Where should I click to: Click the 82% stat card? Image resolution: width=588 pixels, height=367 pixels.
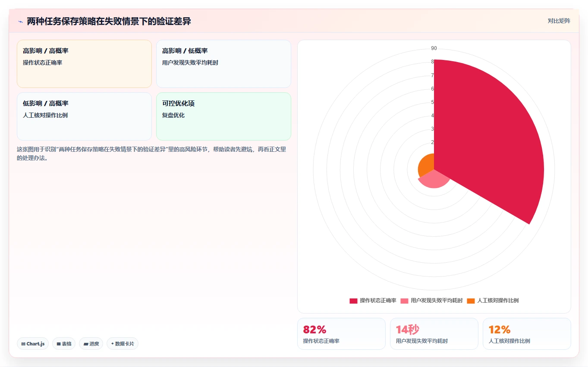(341, 334)
